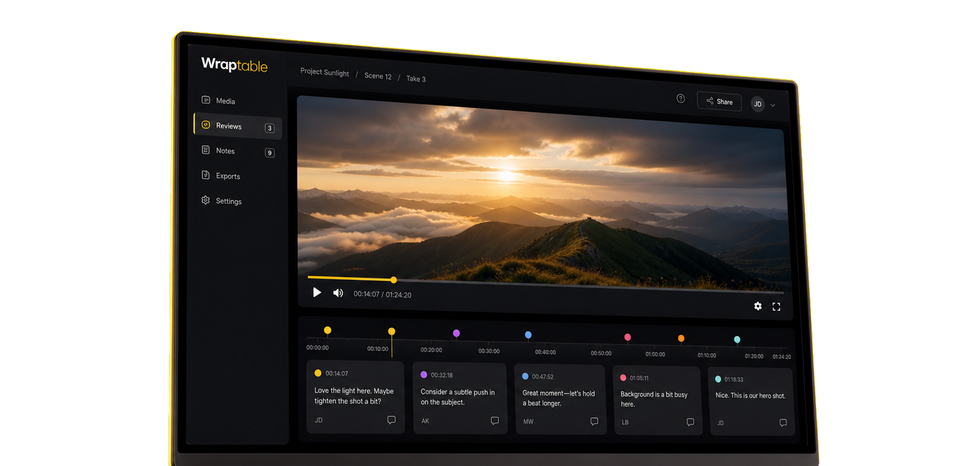Enter fullscreen mode
Viewport: 980px width, 466px height.
click(x=776, y=307)
